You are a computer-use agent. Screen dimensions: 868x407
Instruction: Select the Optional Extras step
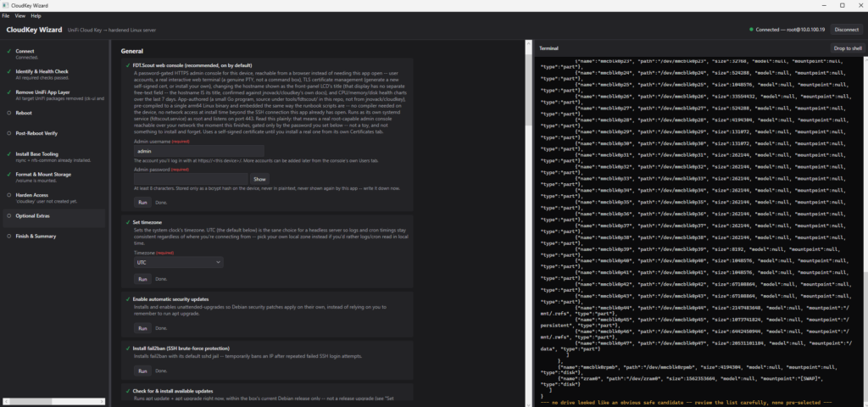[54, 216]
